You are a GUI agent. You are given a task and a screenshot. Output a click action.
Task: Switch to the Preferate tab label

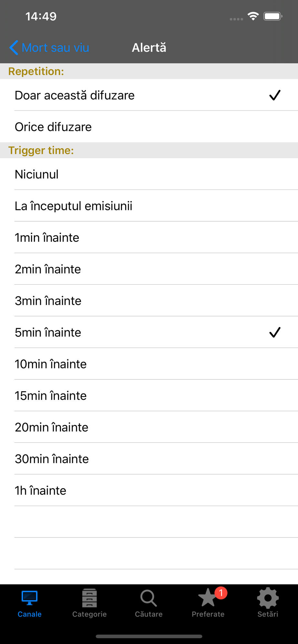(x=208, y=614)
